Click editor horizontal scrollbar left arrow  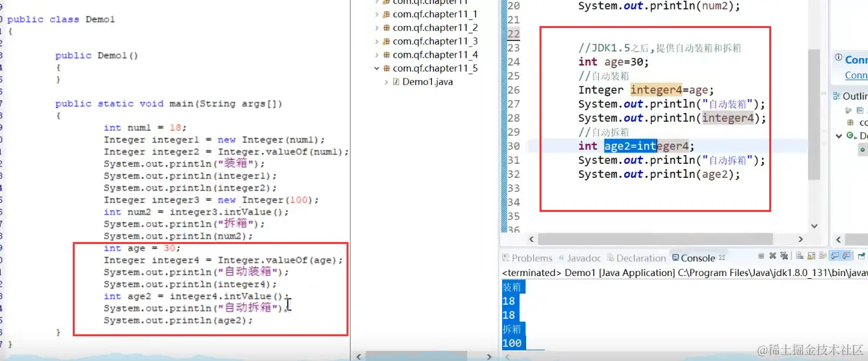tap(531, 239)
